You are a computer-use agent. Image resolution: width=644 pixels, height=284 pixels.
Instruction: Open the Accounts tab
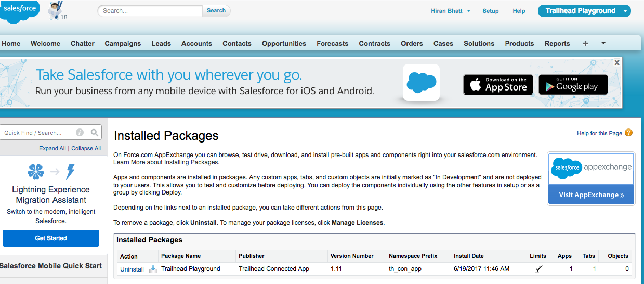coord(196,44)
